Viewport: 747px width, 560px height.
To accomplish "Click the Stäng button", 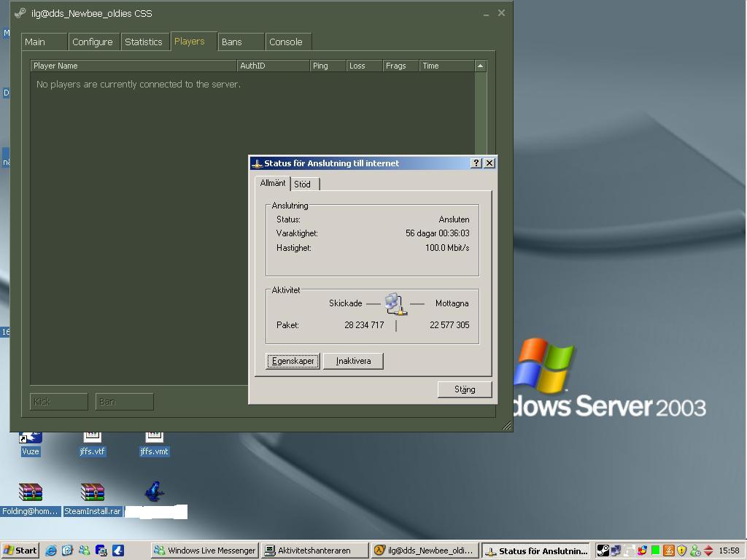I will [x=465, y=389].
